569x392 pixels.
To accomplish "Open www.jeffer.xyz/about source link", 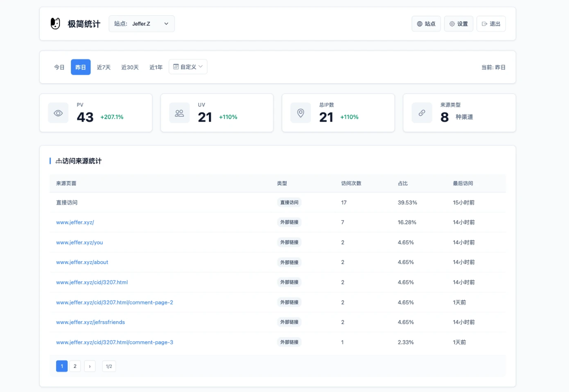I will 82,262.
